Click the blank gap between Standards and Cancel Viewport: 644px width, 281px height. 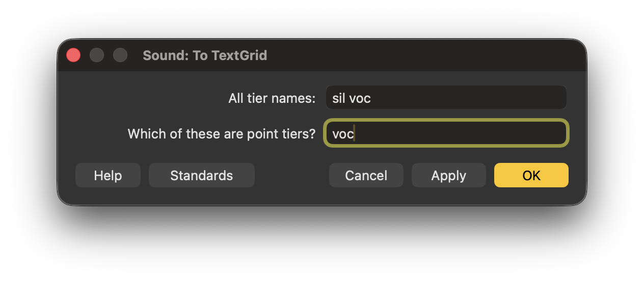291,175
